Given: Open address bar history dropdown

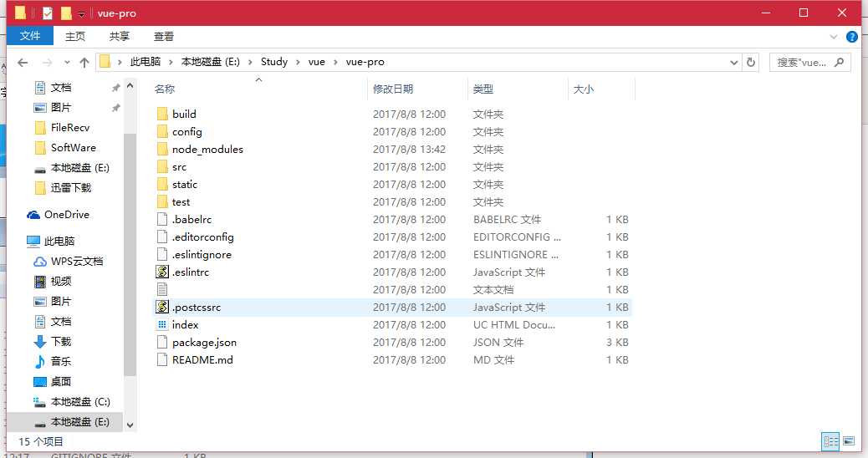Looking at the screenshot, I should [734, 63].
